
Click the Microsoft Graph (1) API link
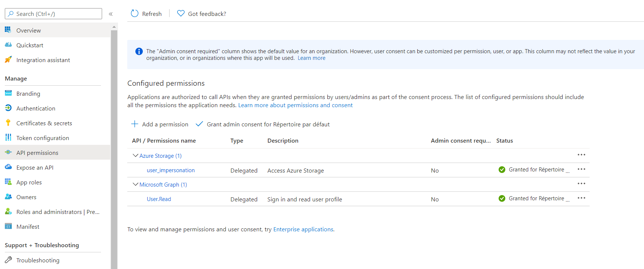[x=163, y=185]
